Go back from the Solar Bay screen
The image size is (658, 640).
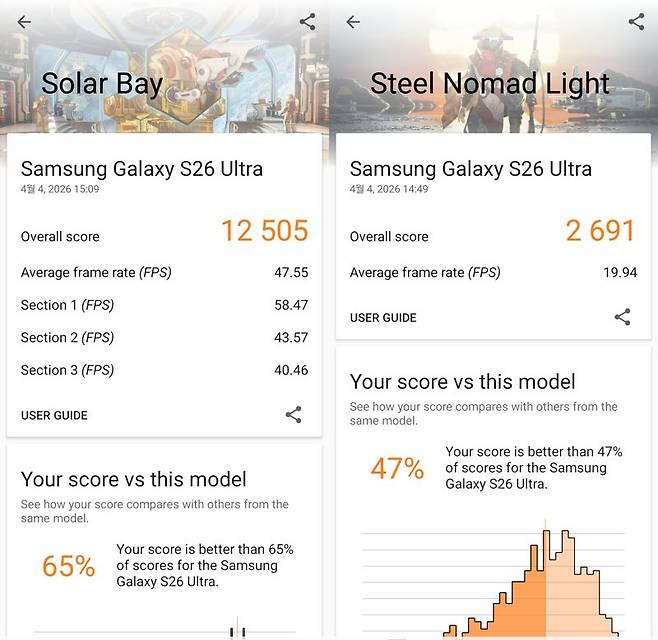pyautogui.click(x=24, y=22)
